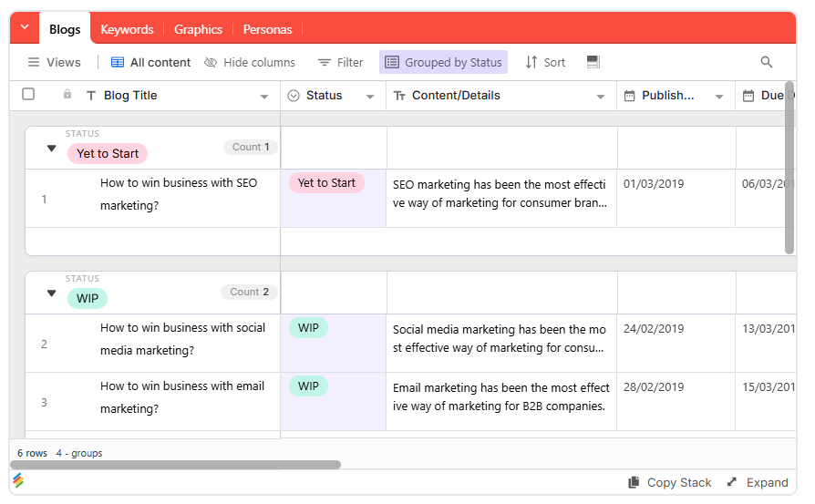Click publish date 24/02/2019

(654, 329)
